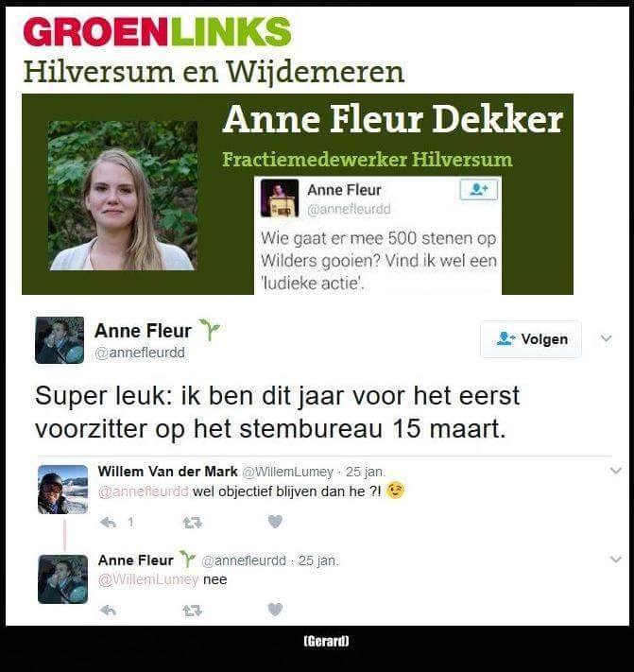The height and width of the screenshot is (672, 634).
Task: Click the @WillemLumey mention in 'nee' reply
Action: click(148, 579)
